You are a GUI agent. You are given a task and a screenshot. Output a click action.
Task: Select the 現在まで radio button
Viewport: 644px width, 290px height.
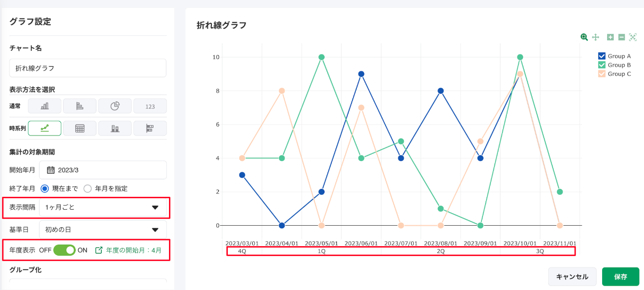click(45, 188)
